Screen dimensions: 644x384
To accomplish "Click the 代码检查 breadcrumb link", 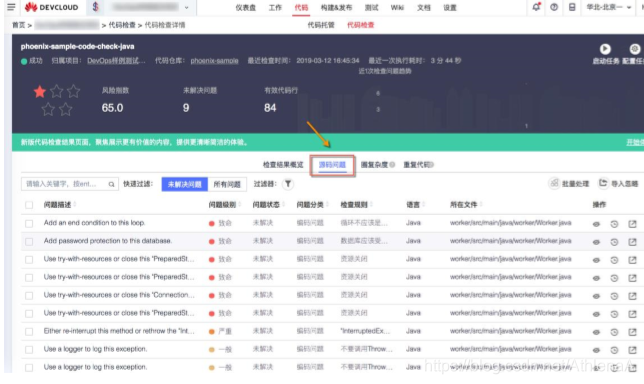I will click(122, 25).
